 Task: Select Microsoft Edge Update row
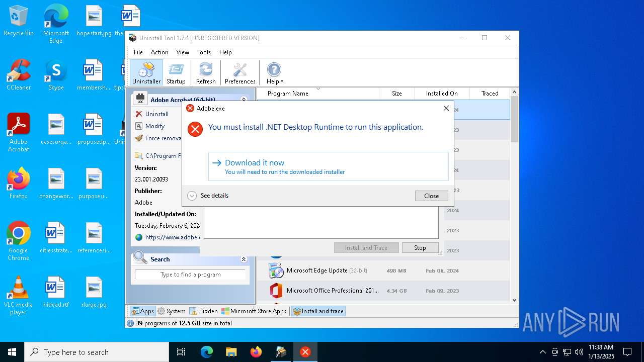click(383, 270)
